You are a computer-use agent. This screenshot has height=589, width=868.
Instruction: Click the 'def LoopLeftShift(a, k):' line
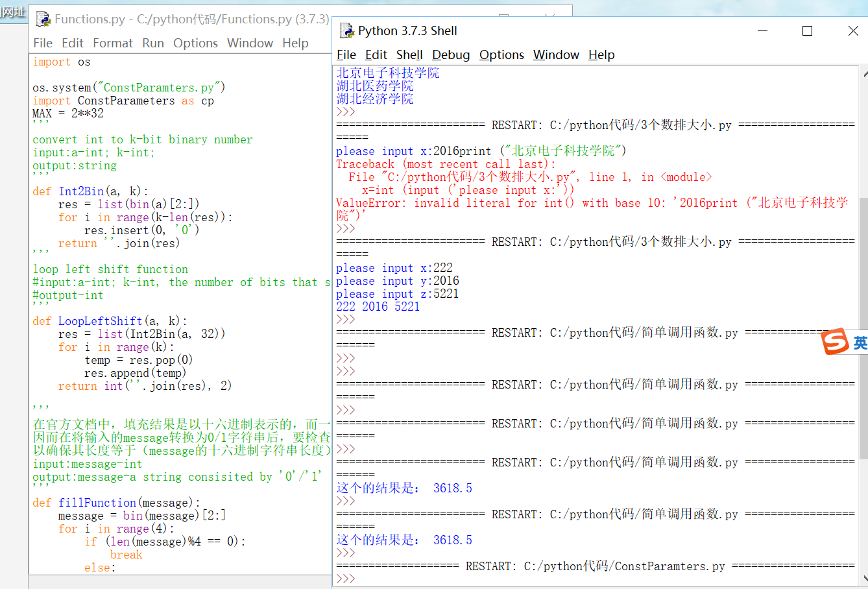[x=110, y=321]
